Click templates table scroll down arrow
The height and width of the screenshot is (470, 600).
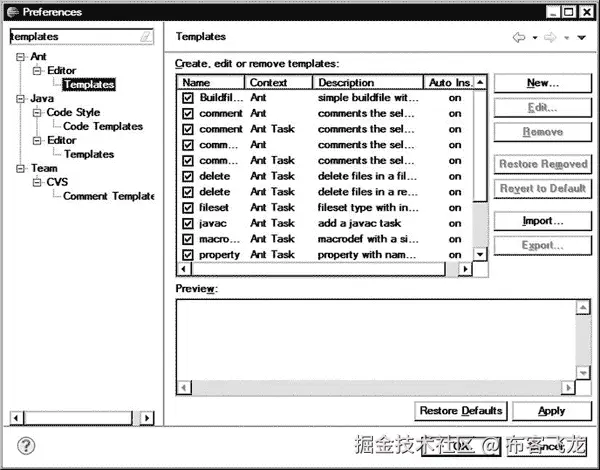(x=480, y=254)
